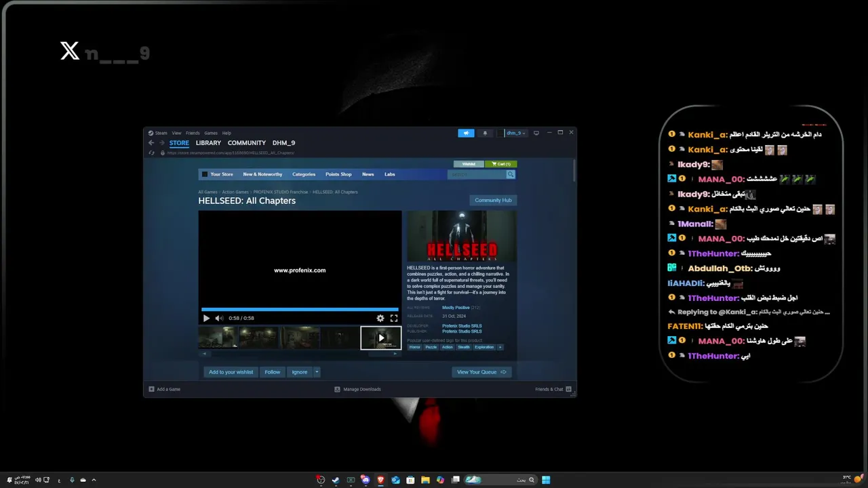Open the Friends menu
Screen dimensions: 868x488
click(x=193, y=133)
